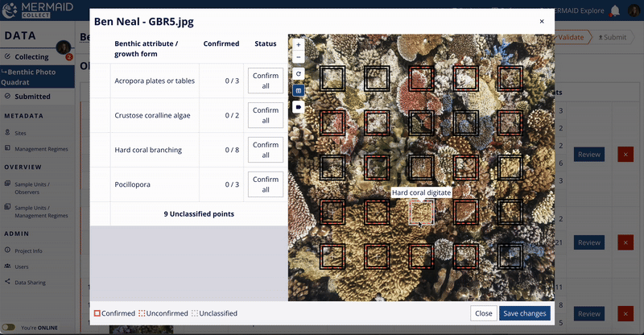Click the topmost Review button in background
Screen dimensions: 644x335
point(589,154)
